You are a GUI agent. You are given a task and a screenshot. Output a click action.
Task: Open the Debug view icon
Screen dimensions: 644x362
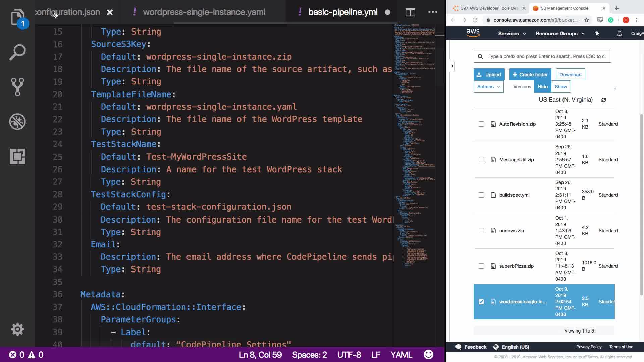[x=17, y=122]
